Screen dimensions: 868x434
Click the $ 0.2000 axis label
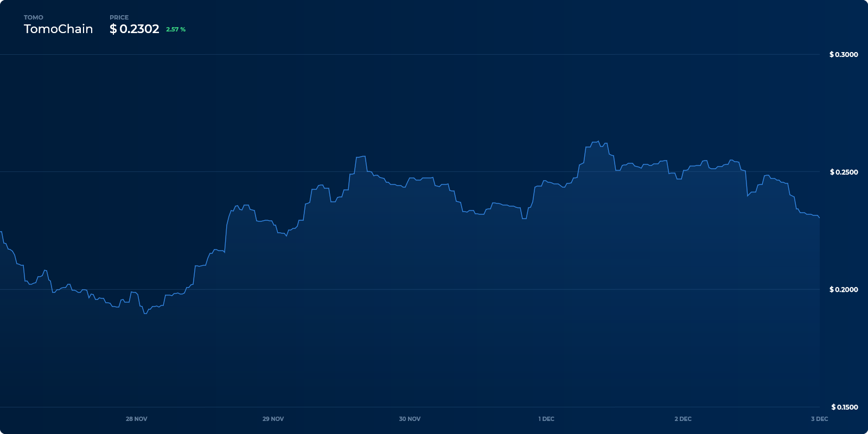tap(844, 289)
